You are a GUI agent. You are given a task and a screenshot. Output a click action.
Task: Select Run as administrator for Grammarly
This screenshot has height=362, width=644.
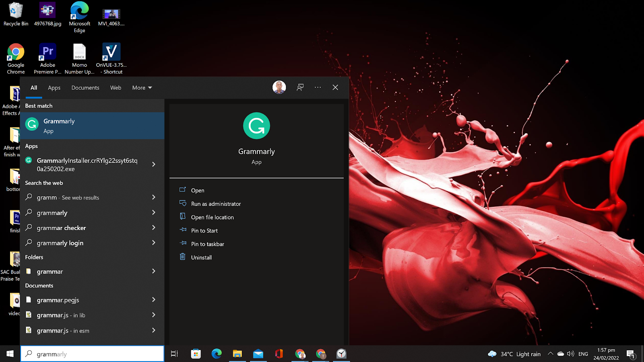click(x=216, y=204)
